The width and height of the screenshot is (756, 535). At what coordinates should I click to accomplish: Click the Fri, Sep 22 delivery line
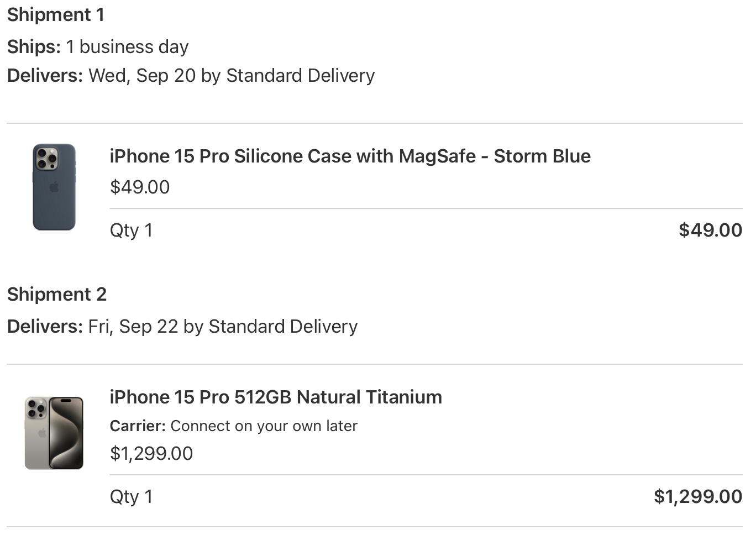pyautogui.click(x=182, y=327)
